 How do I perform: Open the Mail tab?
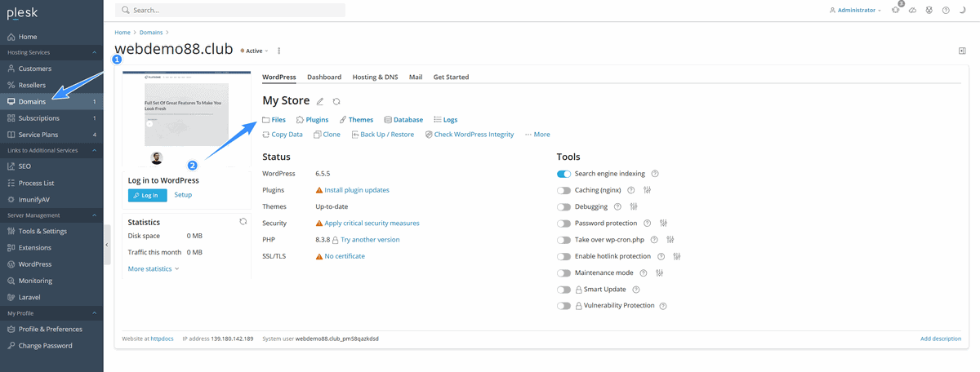pos(416,77)
